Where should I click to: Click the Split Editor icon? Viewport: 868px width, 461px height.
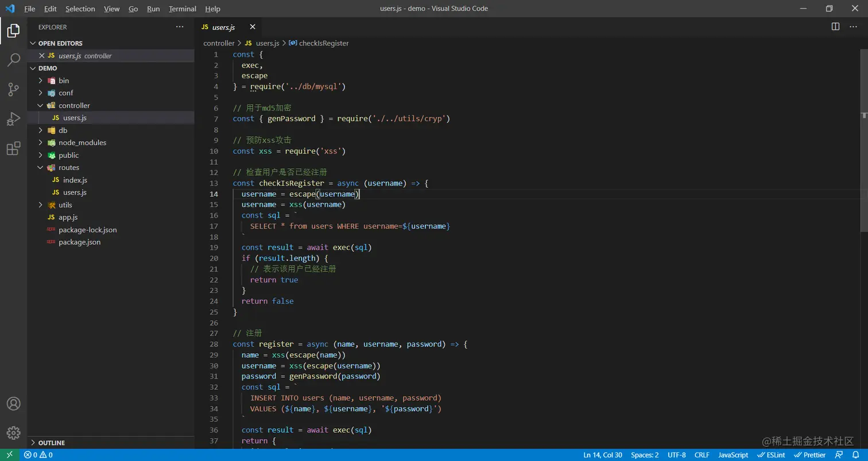(x=835, y=27)
